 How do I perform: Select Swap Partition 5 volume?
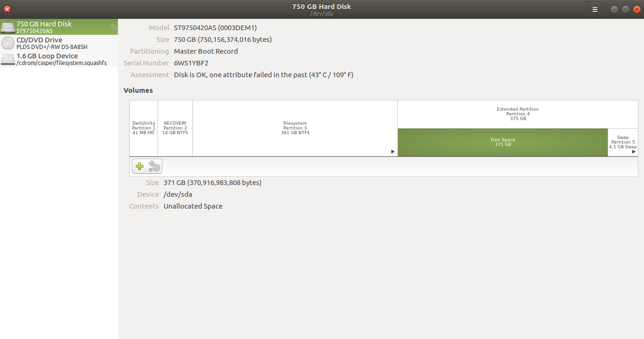tap(623, 142)
